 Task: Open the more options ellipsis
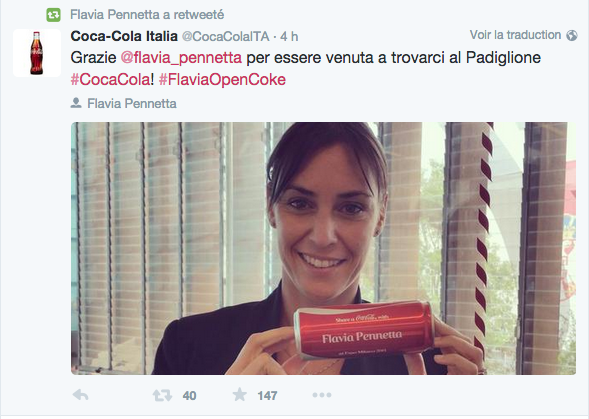pyautogui.click(x=322, y=395)
